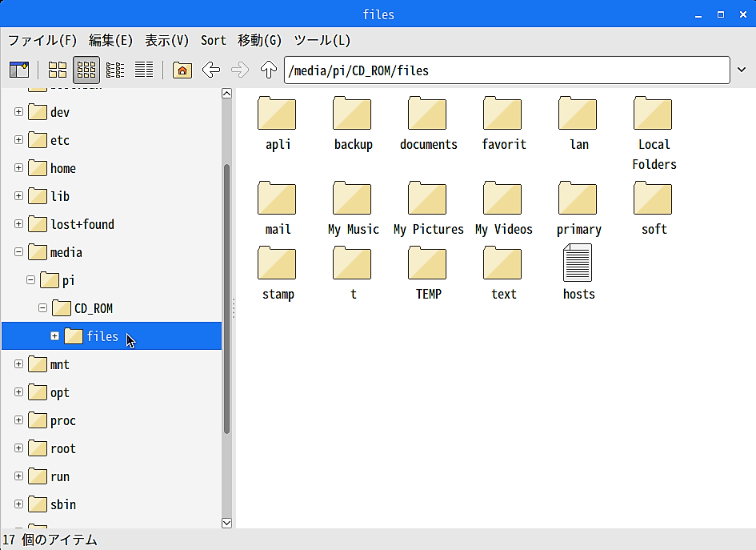Open a new window via toolbar icon

click(x=19, y=70)
